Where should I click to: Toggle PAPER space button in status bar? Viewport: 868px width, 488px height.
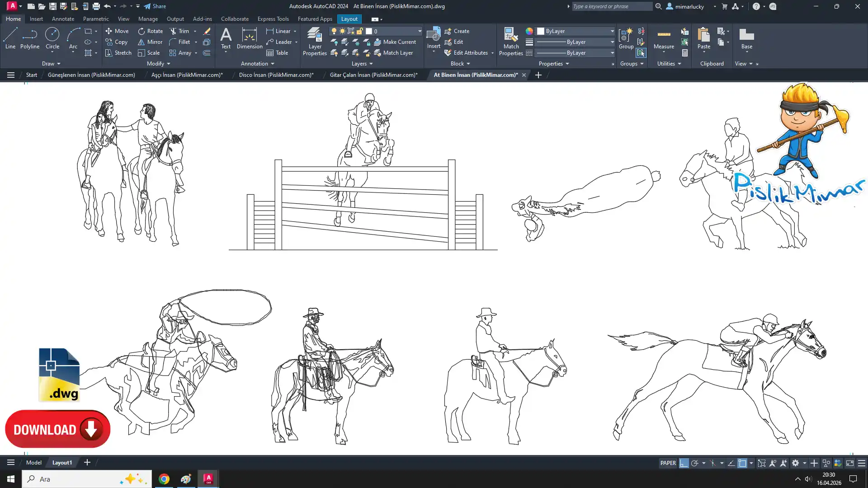tap(668, 463)
